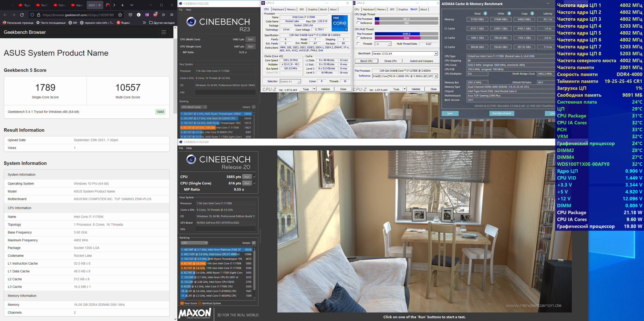Click the Info field in Cinebench R20
The width and height of the screenshot is (644, 321).
[x=226, y=229]
